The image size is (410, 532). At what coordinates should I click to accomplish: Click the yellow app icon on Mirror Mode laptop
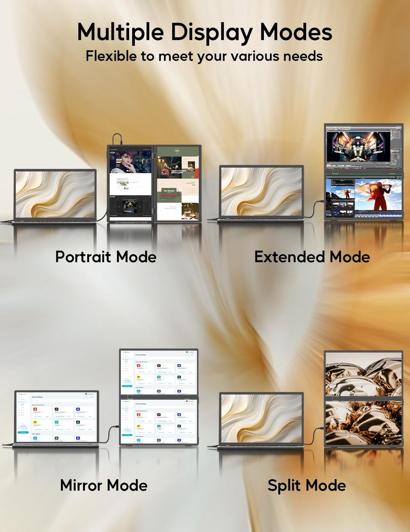coord(35,423)
